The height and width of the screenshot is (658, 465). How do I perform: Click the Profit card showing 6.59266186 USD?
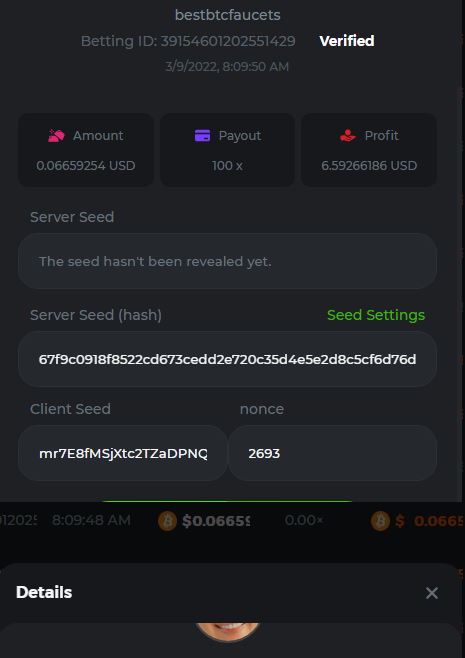tap(369, 150)
